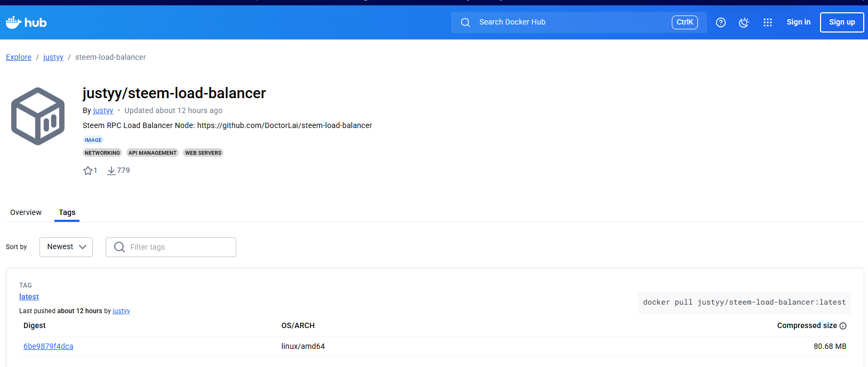
Task: Click the Sign up button
Action: pos(842,22)
